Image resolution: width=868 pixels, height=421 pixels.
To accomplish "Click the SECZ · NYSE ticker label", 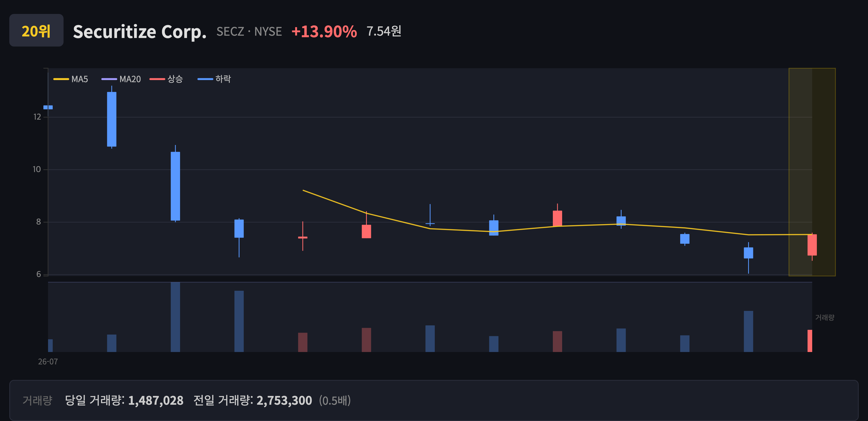I will tap(249, 31).
